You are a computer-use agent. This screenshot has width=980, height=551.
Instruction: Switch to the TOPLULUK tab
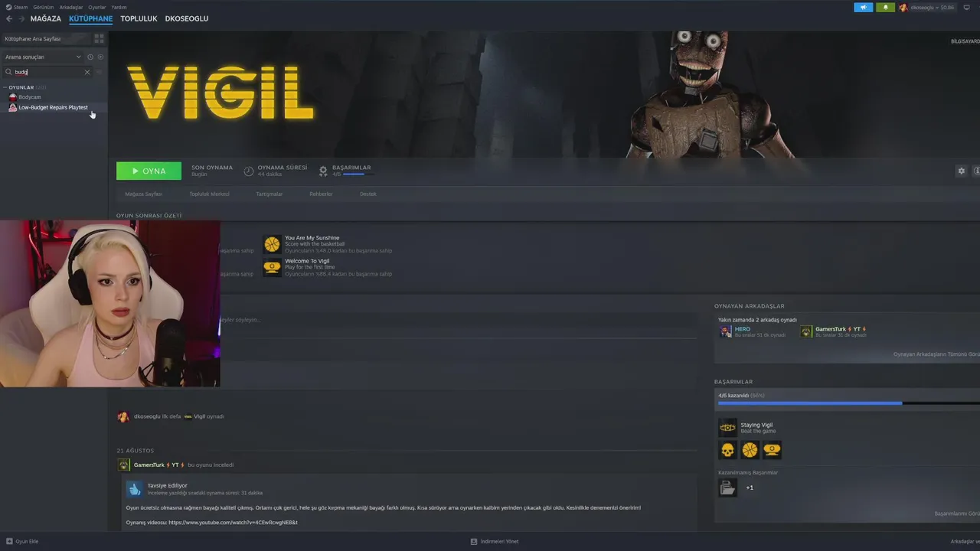139,18
